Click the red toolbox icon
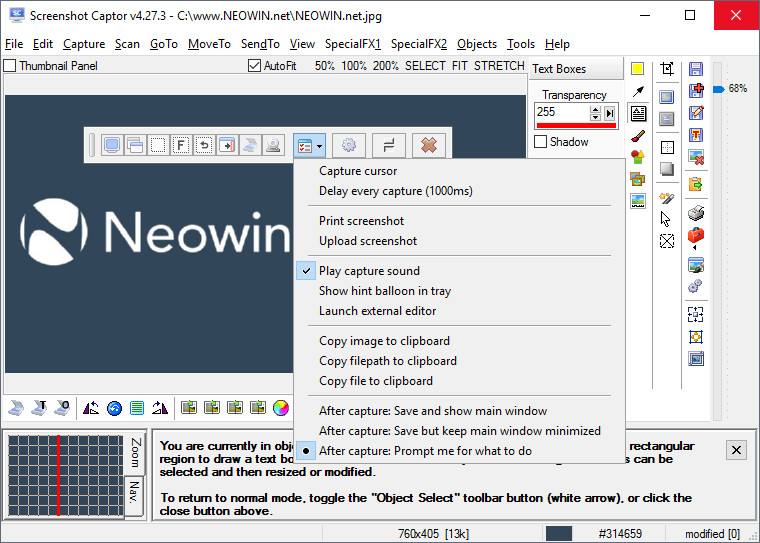 click(x=696, y=235)
